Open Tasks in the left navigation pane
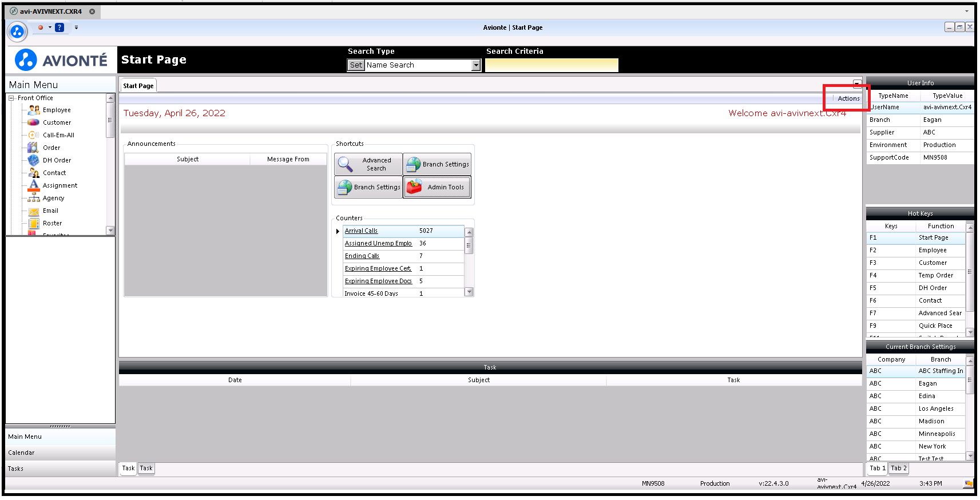 [x=60, y=469]
